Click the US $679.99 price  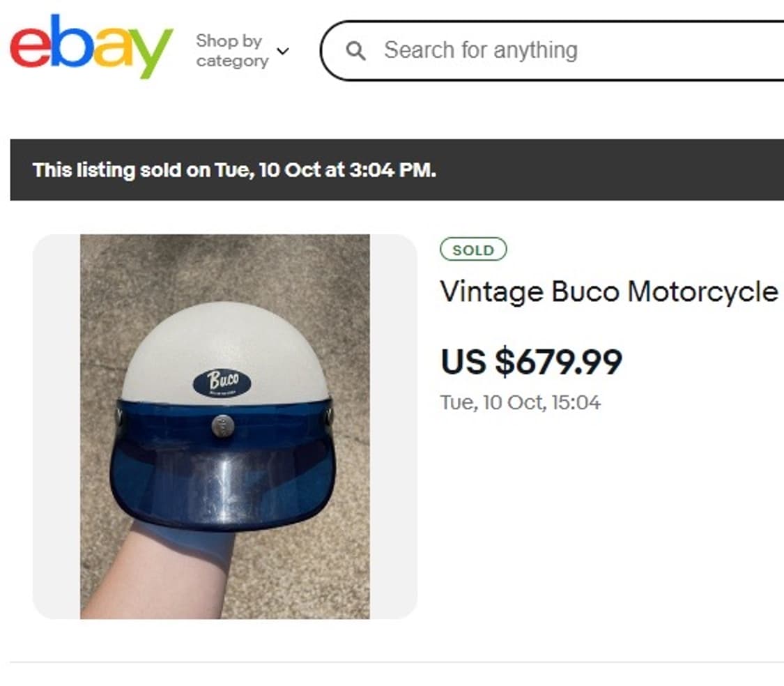pyautogui.click(x=531, y=361)
